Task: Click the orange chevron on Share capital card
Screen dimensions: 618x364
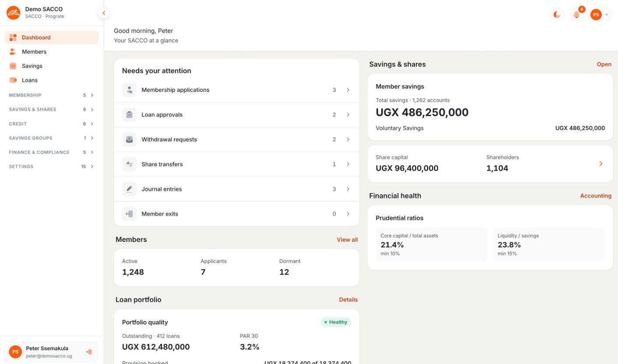Action: (601, 164)
